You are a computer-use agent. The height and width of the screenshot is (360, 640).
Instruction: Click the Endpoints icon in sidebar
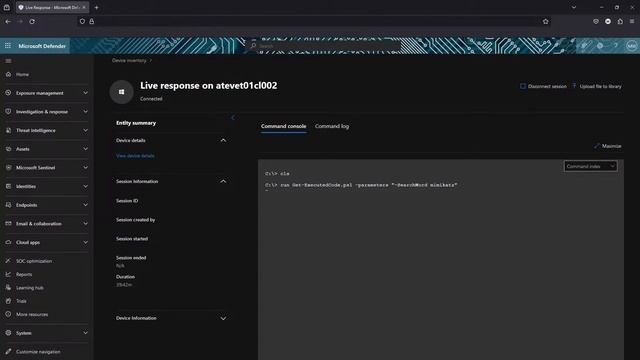click(x=8, y=205)
